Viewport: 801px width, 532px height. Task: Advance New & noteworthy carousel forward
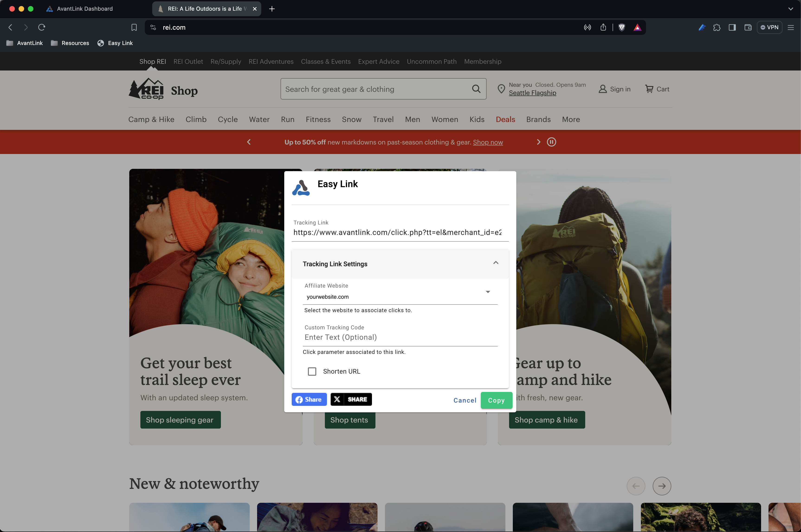(x=662, y=486)
